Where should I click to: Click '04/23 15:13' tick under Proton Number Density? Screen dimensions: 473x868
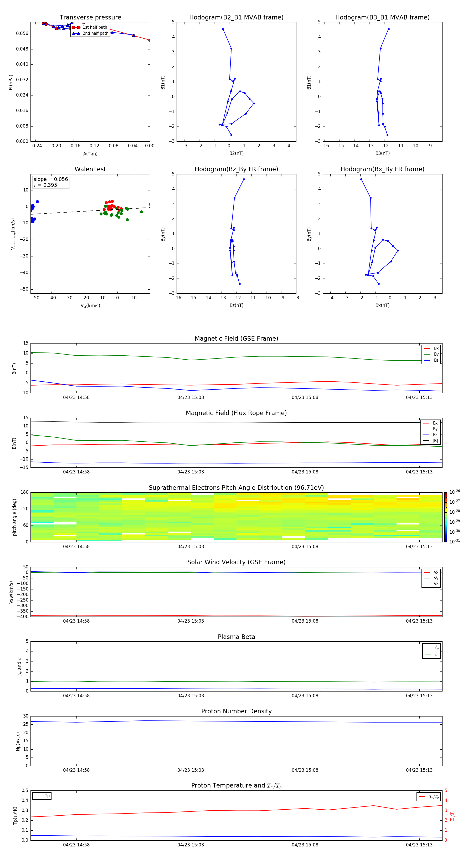pyautogui.click(x=419, y=770)
